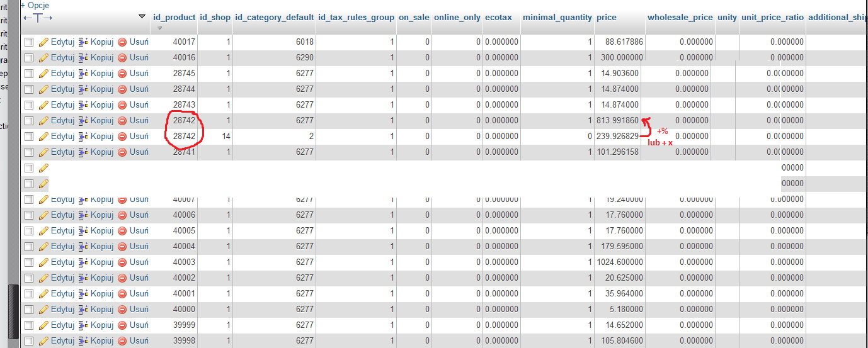Click the price cell 239.926829
Viewport: 868px width, 348px height.
617,137
